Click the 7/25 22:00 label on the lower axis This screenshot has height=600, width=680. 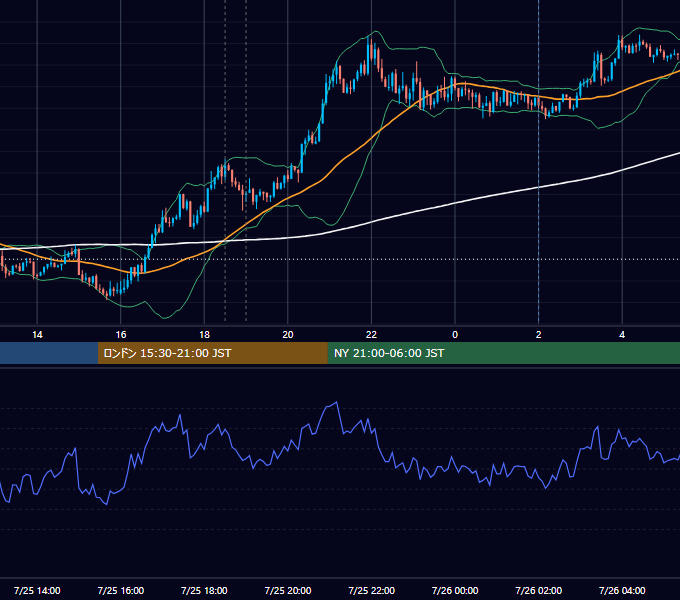click(x=371, y=590)
